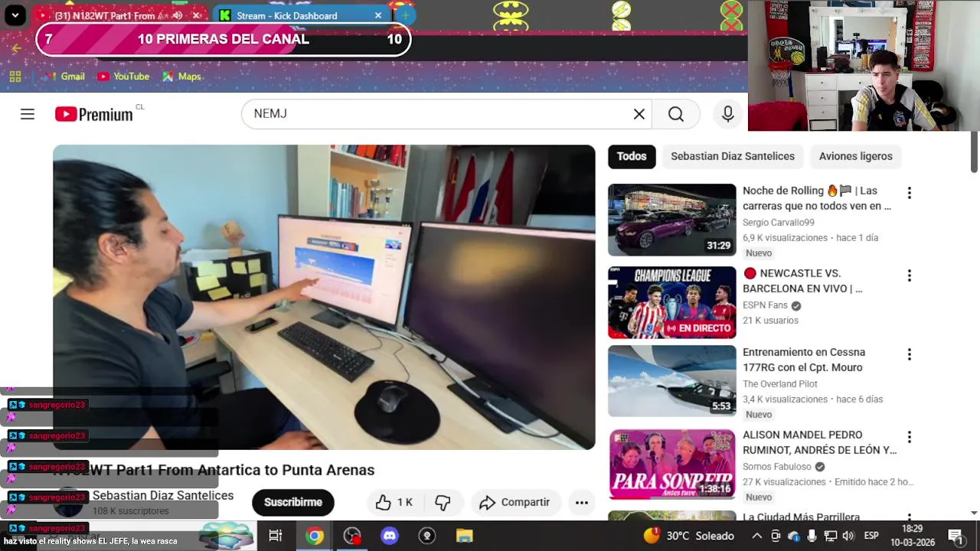Viewport: 980px width, 551px height.
Task: Open Gmail bookmark
Action: coord(64,77)
